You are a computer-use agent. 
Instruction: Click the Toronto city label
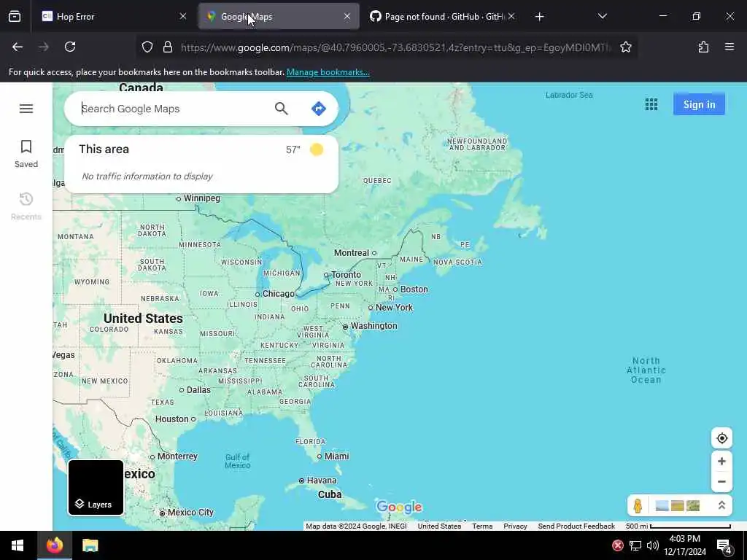346,275
